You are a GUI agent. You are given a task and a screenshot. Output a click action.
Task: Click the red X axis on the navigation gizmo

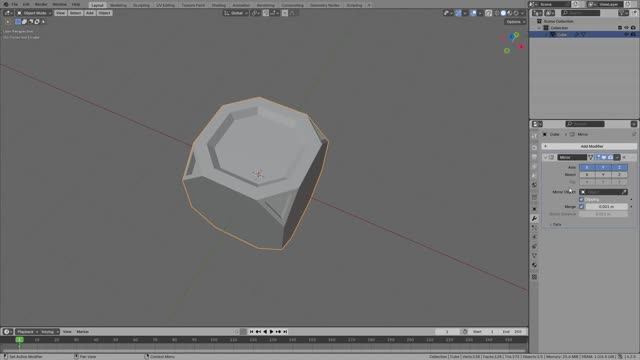521,46
